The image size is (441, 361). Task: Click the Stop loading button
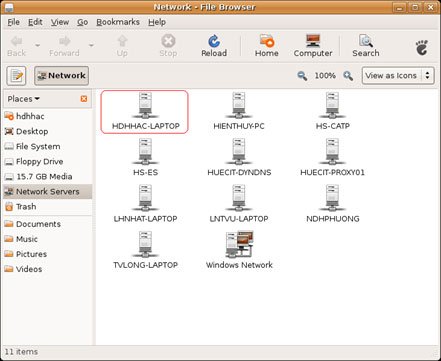168,46
